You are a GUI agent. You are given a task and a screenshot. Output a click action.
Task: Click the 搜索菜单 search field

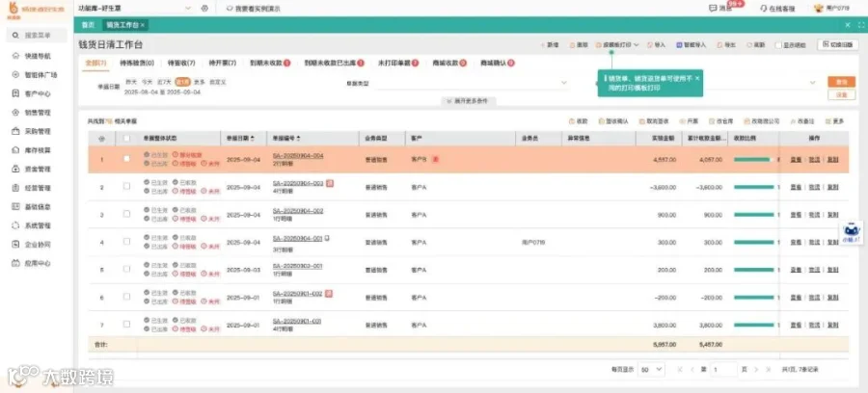[37, 35]
